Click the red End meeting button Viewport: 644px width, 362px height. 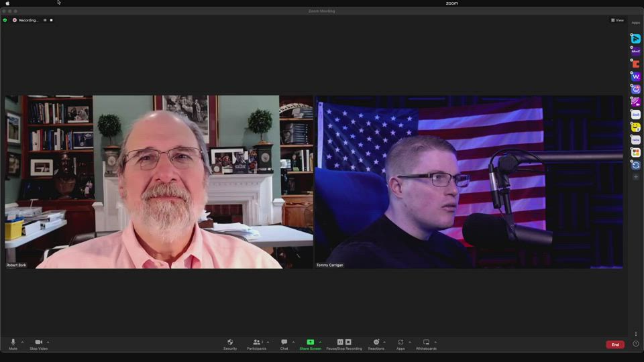pyautogui.click(x=614, y=345)
